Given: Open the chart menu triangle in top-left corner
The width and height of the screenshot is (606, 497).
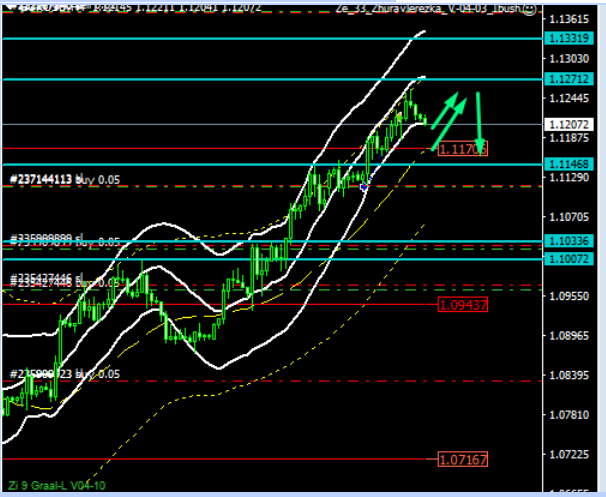Looking at the screenshot, I should [5, 8].
